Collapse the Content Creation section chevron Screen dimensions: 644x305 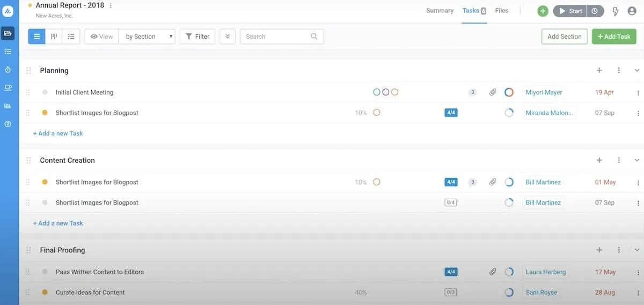[637, 160]
